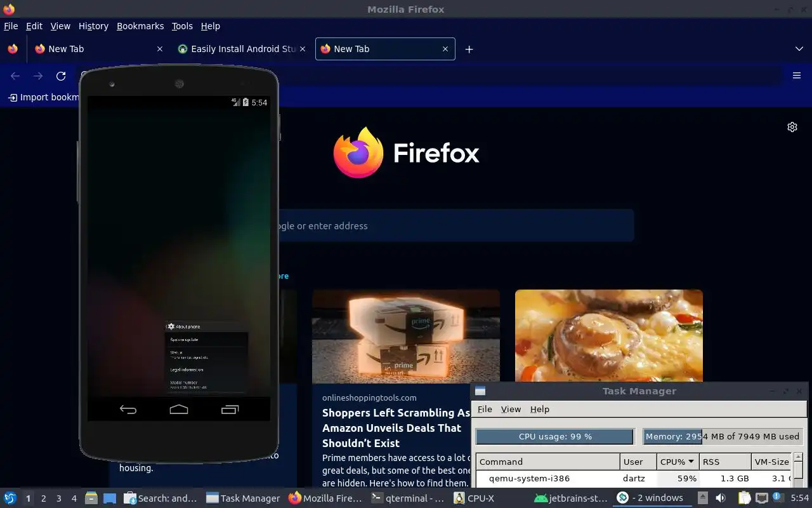Open the volume control tray icon

721,498
